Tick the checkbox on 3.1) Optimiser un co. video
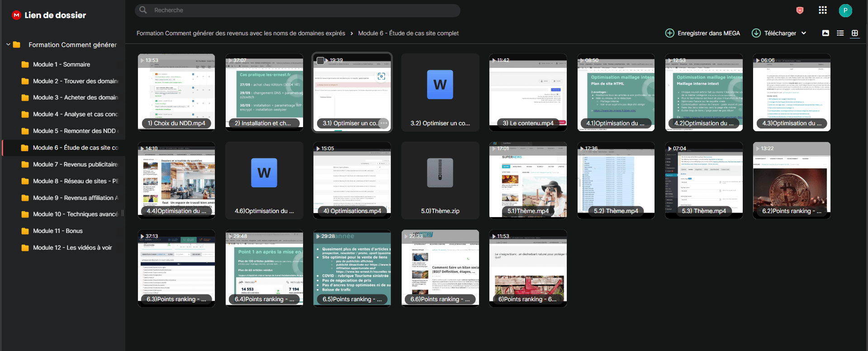This screenshot has width=868, height=351. click(320, 61)
